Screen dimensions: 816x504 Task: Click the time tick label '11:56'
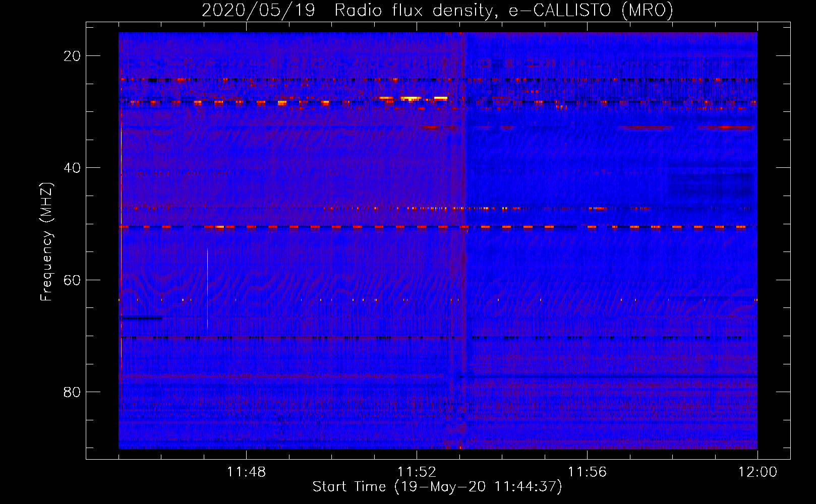coord(587,472)
